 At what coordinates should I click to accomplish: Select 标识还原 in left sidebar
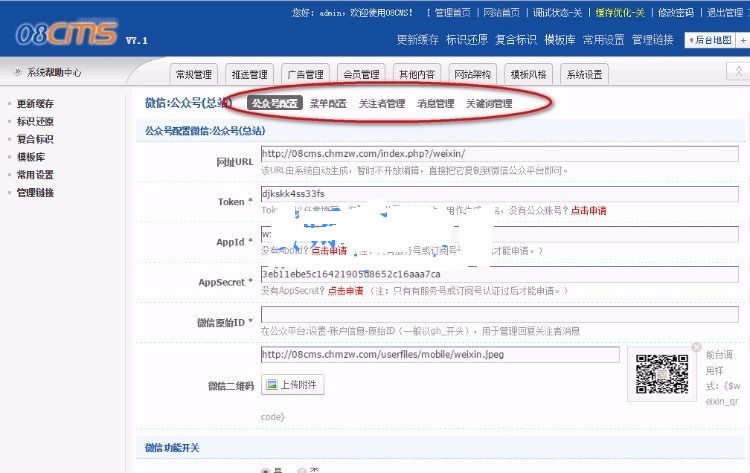click(35, 121)
